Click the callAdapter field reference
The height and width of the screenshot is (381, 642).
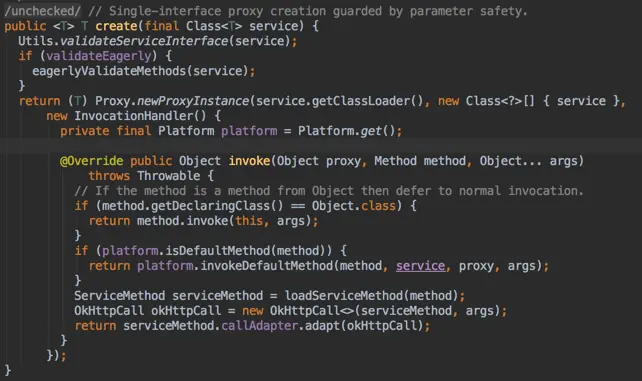tap(260, 326)
